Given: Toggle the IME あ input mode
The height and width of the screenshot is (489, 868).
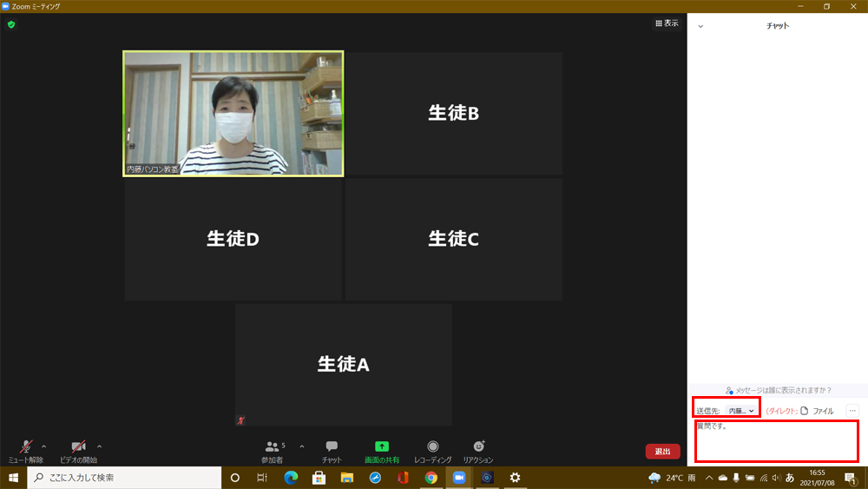Looking at the screenshot, I should tap(790, 478).
